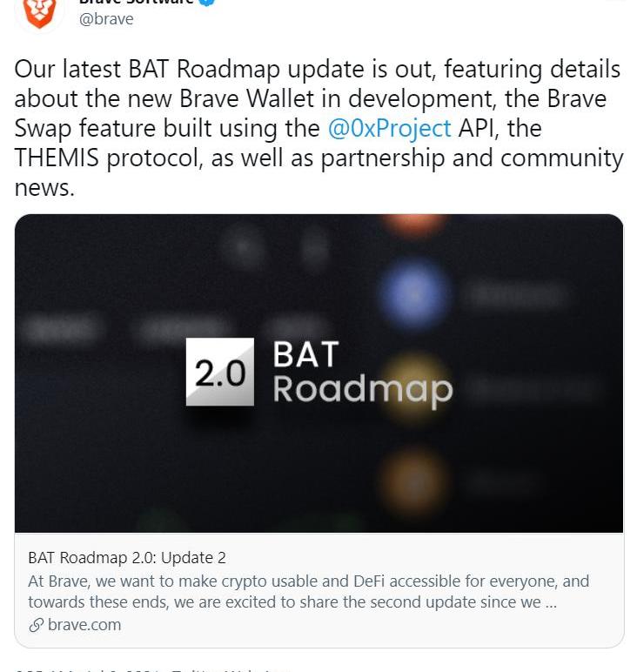Click the blurred red circle at image top
This screenshot has height=672, width=637.
click(414, 223)
